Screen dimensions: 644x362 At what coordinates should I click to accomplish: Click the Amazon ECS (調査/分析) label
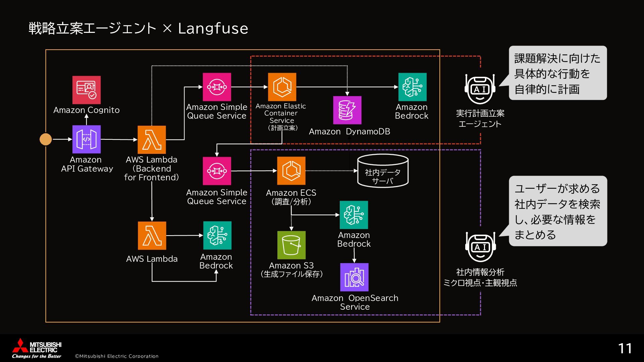291,197
